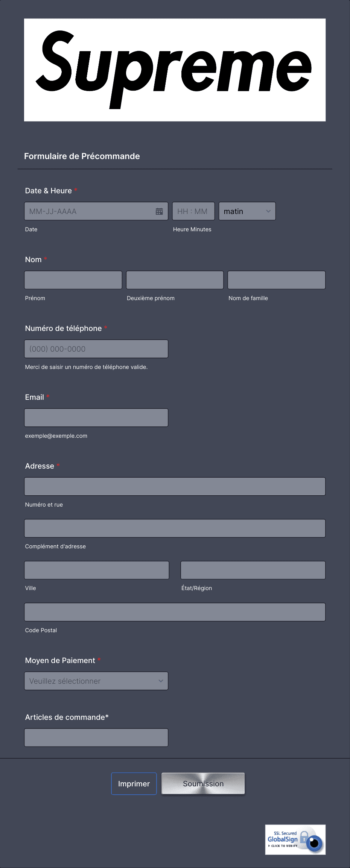Click the GlobalSign SSL Secured badge
The image size is (350, 868).
click(x=295, y=840)
